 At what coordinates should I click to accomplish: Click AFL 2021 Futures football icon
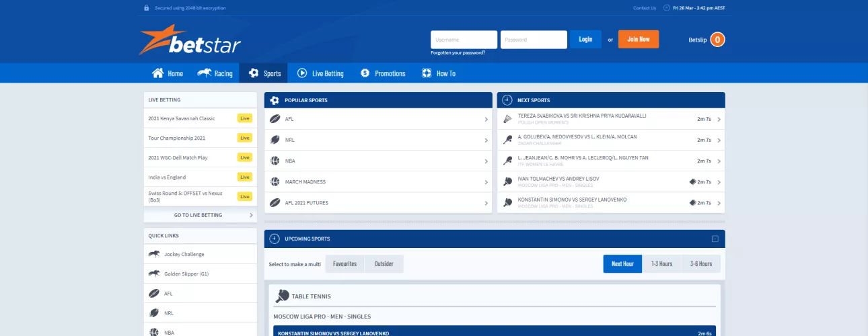coord(275,202)
